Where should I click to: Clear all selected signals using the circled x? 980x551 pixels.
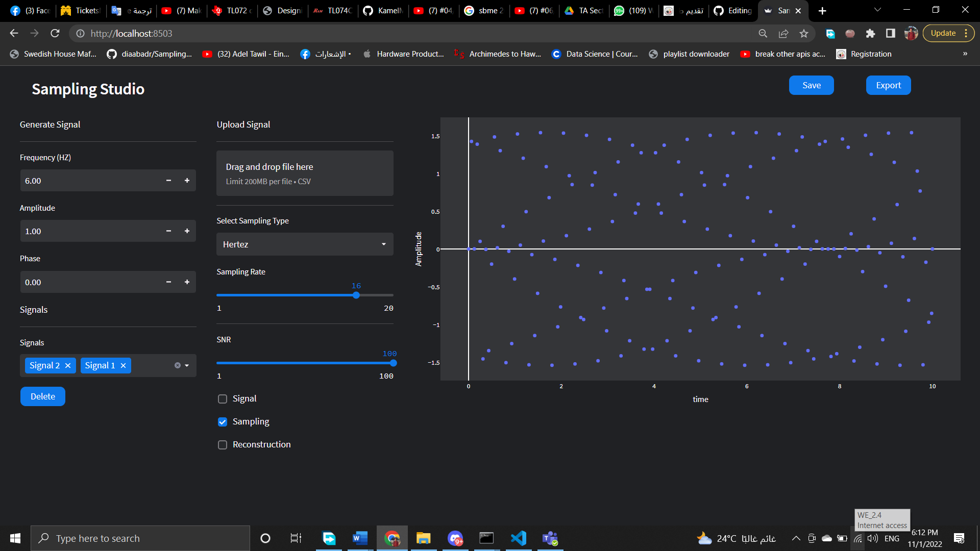(177, 365)
